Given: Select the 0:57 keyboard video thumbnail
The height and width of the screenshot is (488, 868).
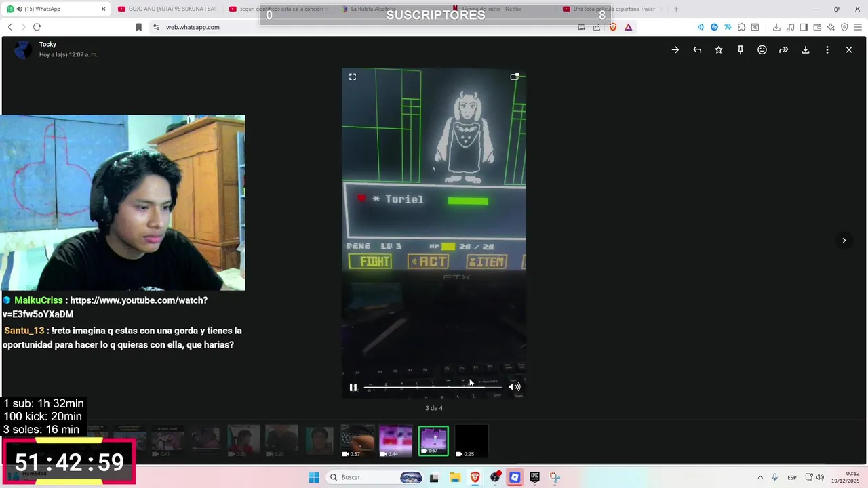Looking at the screenshot, I should coord(357,441).
